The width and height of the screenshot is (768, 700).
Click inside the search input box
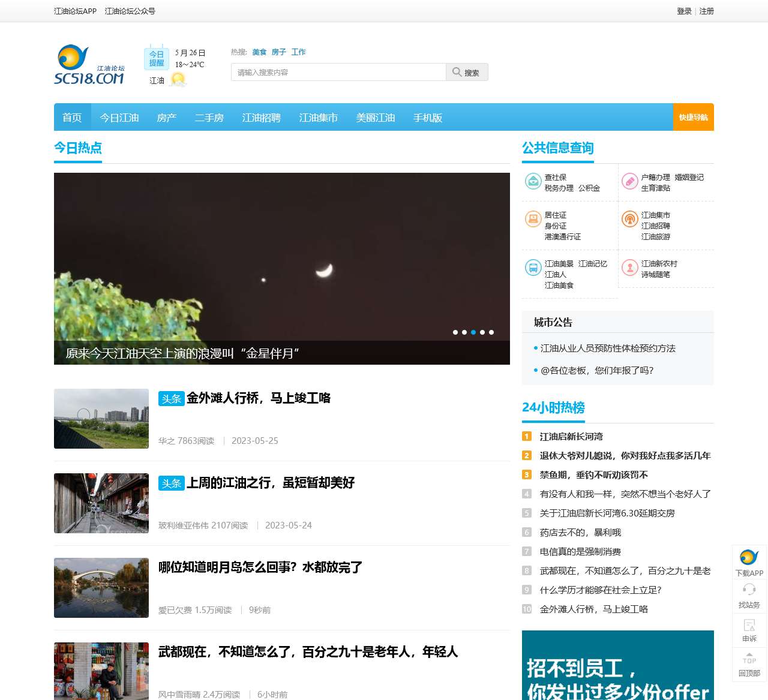pyautogui.click(x=336, y=71)
